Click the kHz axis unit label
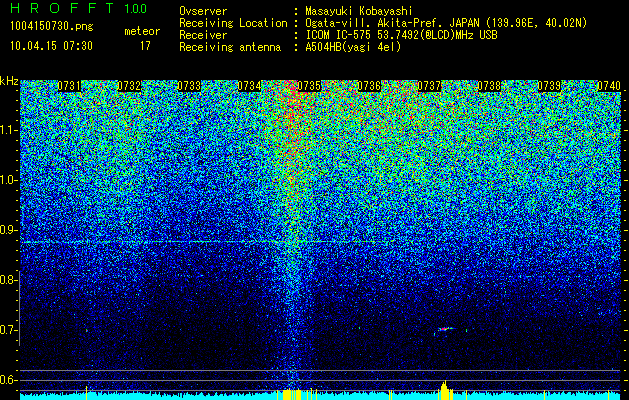 (x=9, y=81)
